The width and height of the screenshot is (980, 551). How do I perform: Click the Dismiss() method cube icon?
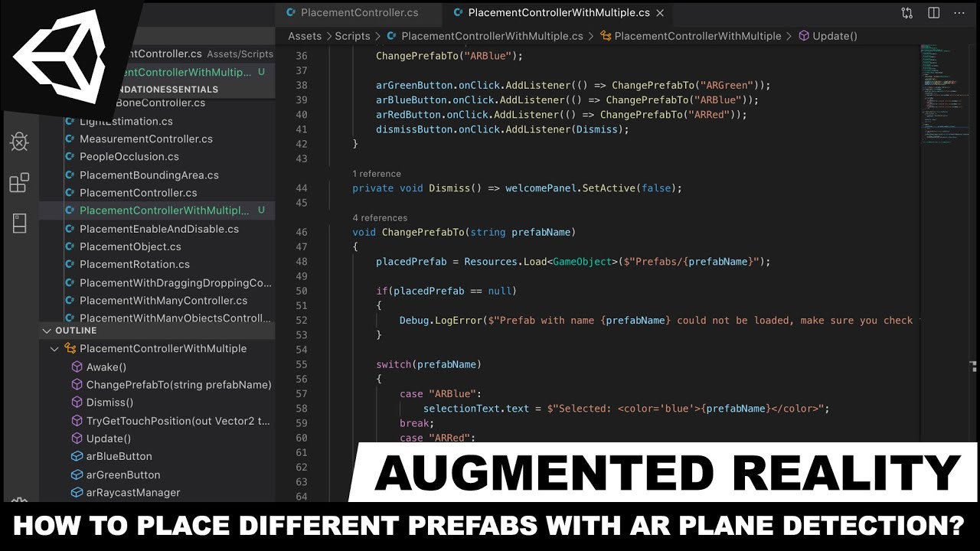tap(77, 402)
